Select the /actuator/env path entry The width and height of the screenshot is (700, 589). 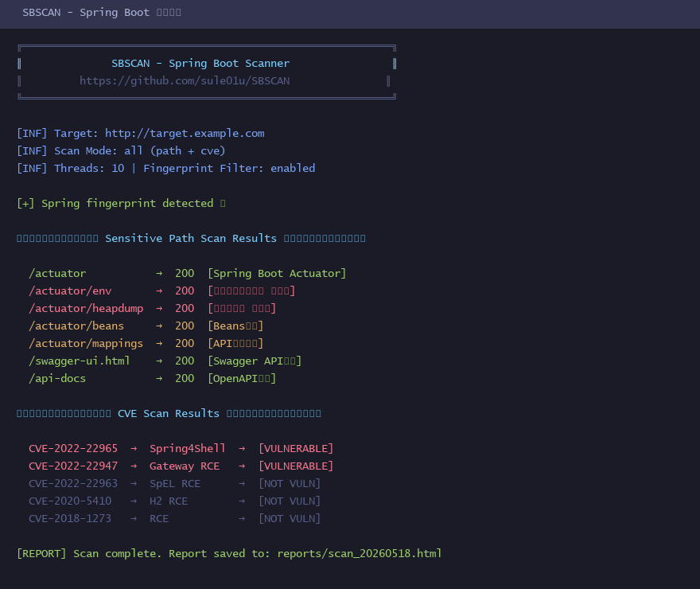(70, 291)
